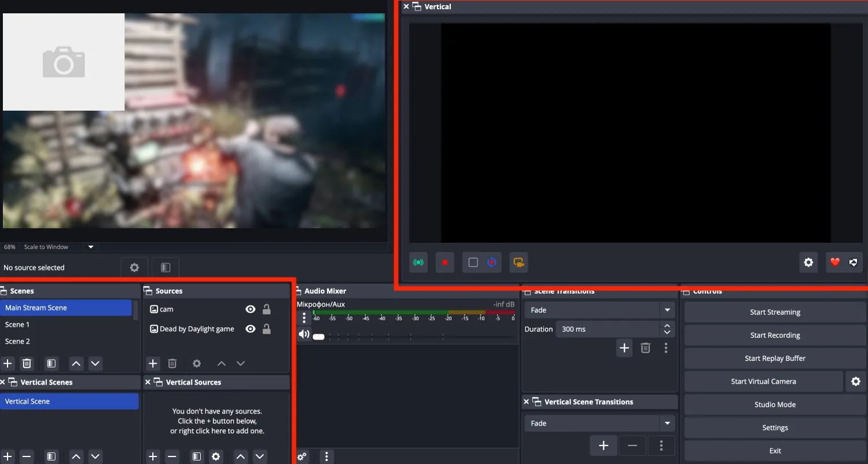Viewport: 868px width, 464px height.
Task: Click Start Recording button
Action: click(775, 335)
